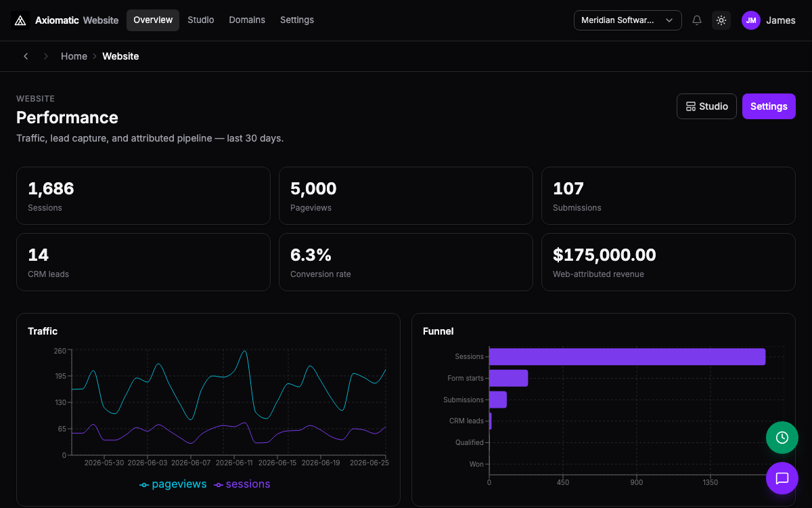Click the Form starts funnel bar

pos(508,378)
